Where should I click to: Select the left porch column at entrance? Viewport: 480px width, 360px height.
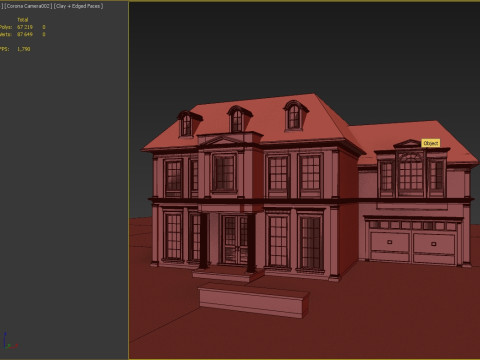click(x=203, y=241)
